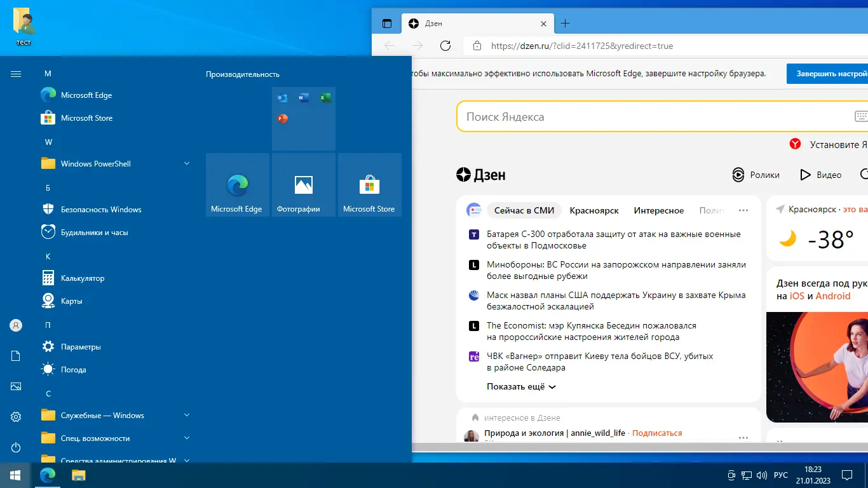
Task: Click the Microsoft Edge pinned tile
Action: (238, 185)
